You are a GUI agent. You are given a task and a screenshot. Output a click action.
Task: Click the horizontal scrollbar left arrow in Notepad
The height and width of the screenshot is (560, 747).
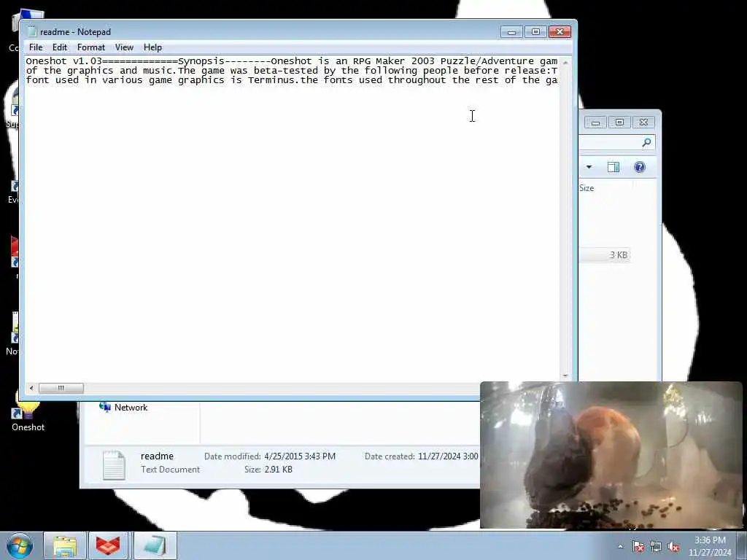pyautogui.click(x=31, y=388)
